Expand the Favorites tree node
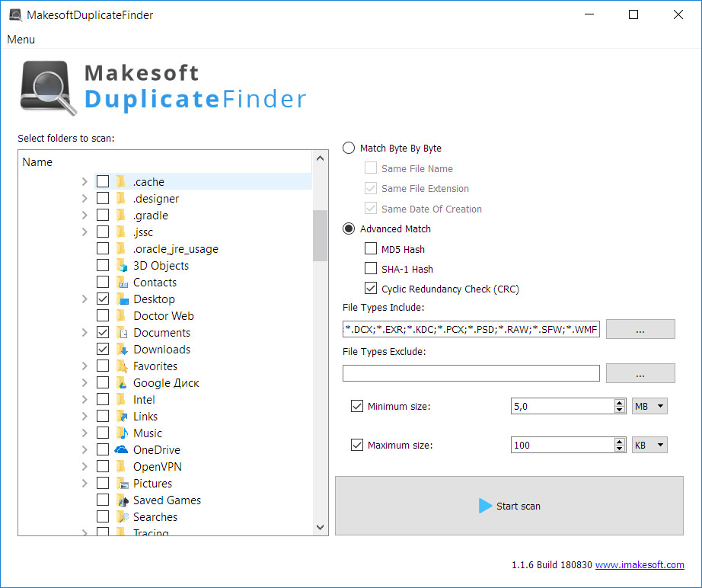This screenshot has height=588, width=702. click(85, 366)
